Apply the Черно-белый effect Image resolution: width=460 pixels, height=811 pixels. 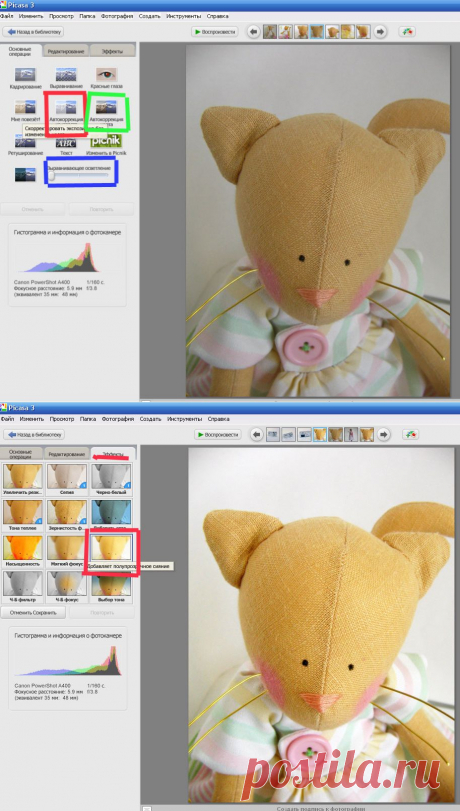(x=112, y=476)
